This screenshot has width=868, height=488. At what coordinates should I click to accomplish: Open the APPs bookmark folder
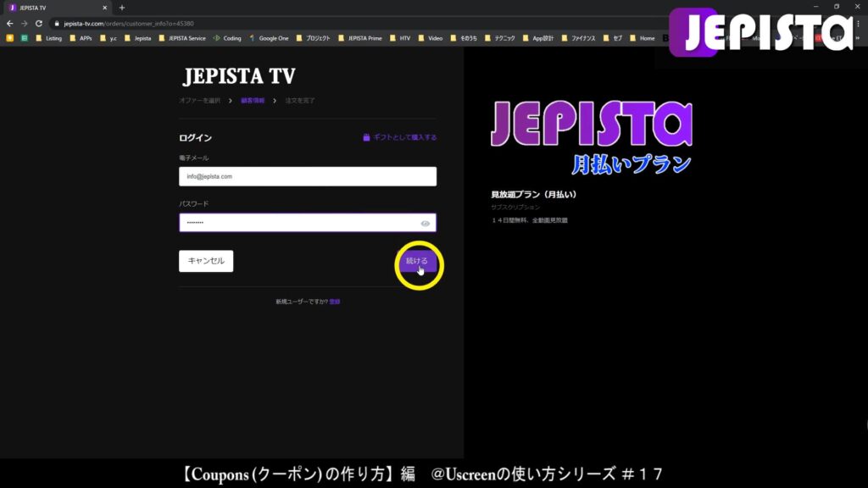[81, 38]
